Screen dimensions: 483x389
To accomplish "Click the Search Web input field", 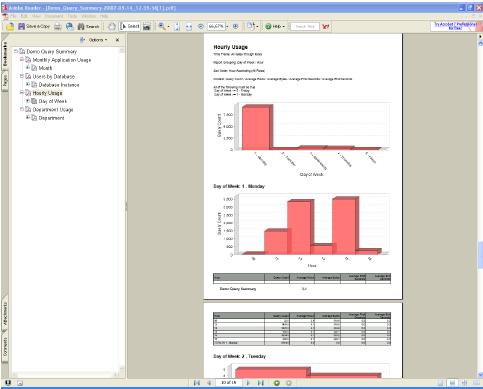I will coord(305,26).
